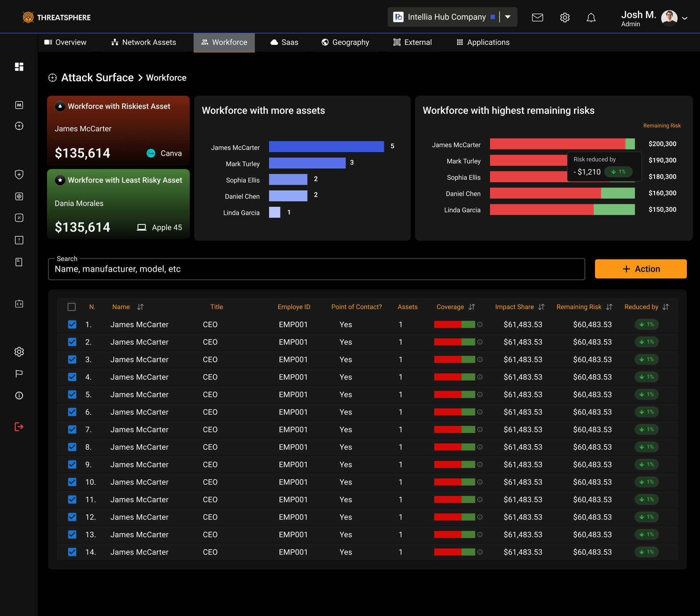Sort table by Remaining Risk column
The height and width of the screenshot is (616, 700).
point(609,307)
